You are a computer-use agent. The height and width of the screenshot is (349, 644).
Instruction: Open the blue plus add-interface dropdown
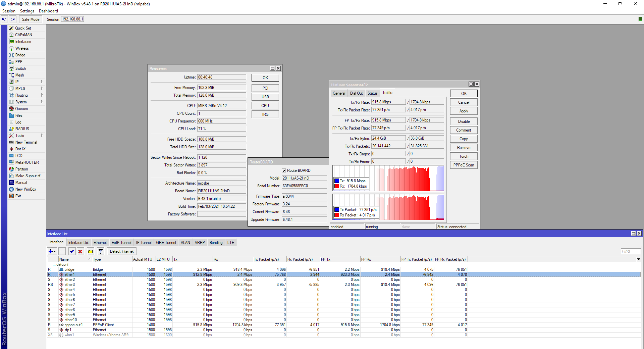[x=52, y=251]
